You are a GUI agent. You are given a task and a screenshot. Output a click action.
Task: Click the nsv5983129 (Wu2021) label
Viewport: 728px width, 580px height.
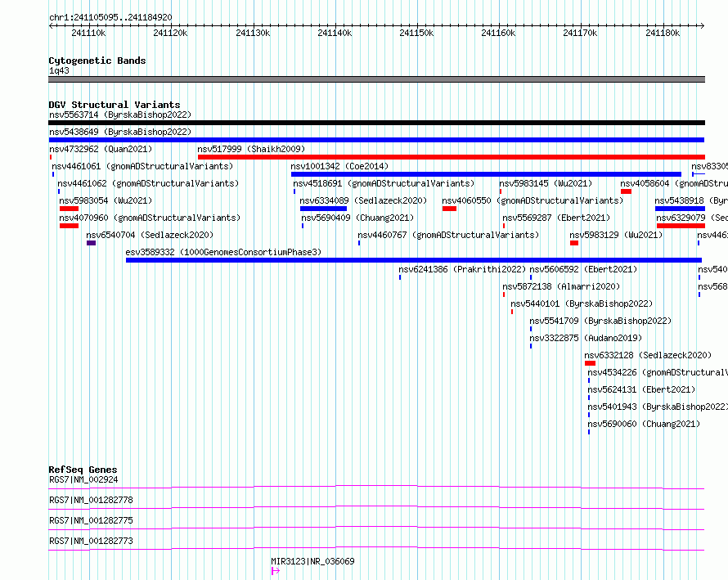click(x=616, y=235)
